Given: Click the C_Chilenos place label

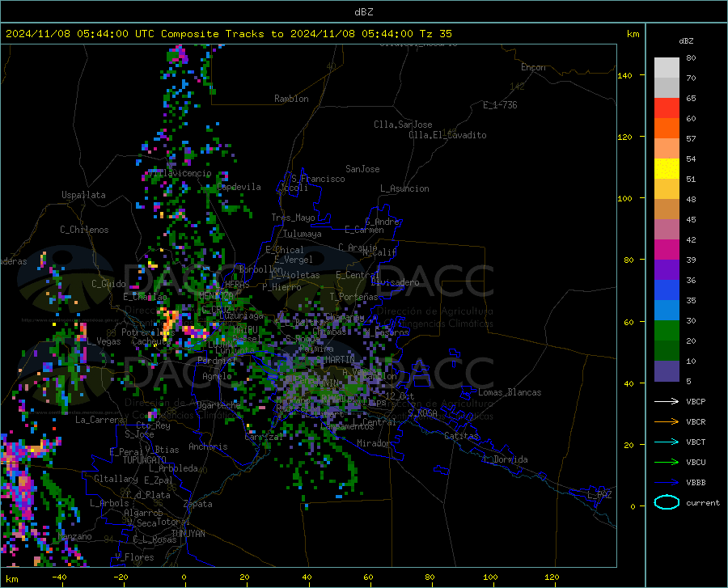Looking at the screenshot, I should [84, 230].
